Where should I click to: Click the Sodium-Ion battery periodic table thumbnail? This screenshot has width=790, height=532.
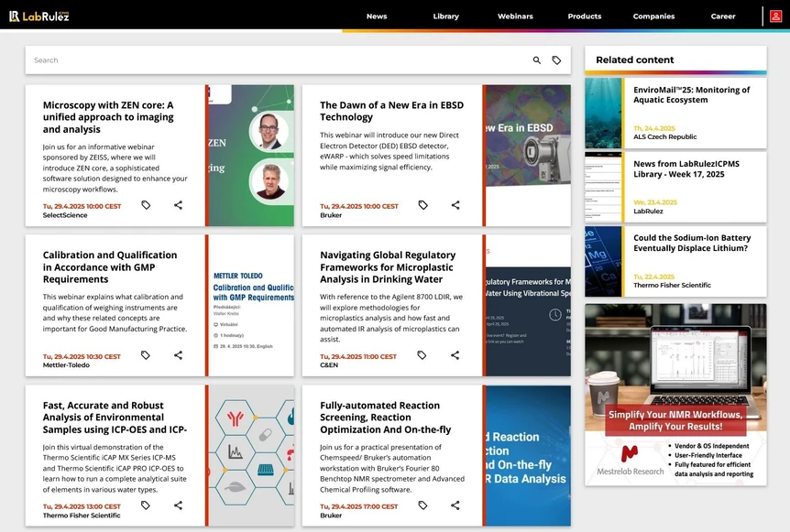603,261
